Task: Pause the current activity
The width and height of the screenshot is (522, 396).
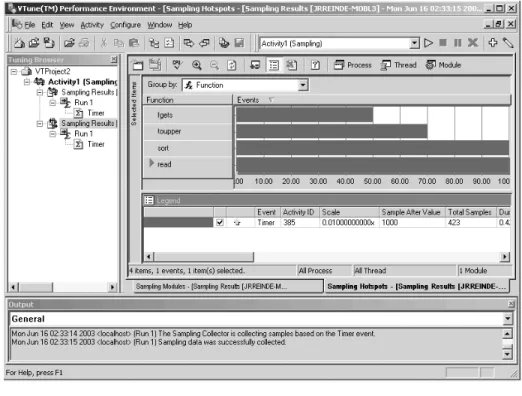Action: point(458,43)
